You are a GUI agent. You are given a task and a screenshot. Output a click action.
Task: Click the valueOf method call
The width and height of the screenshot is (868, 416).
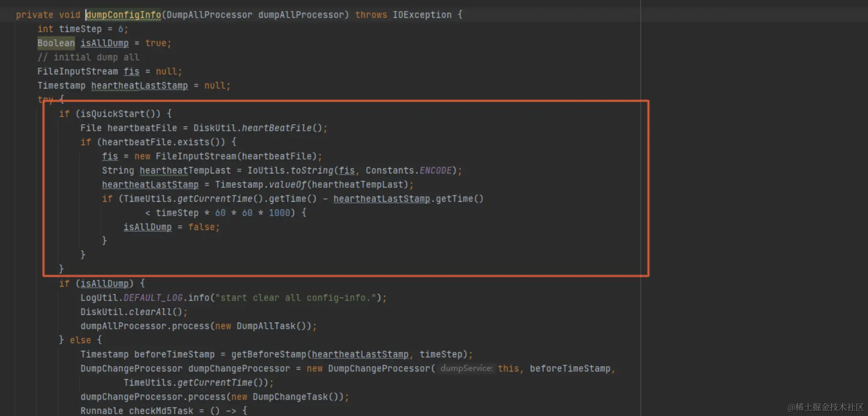click(287, 185)
